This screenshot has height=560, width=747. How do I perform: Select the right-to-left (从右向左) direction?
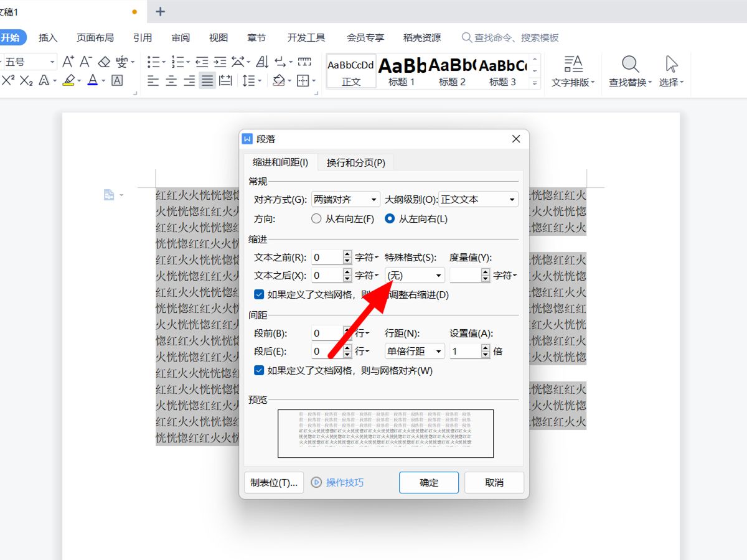tap(316, 219)
